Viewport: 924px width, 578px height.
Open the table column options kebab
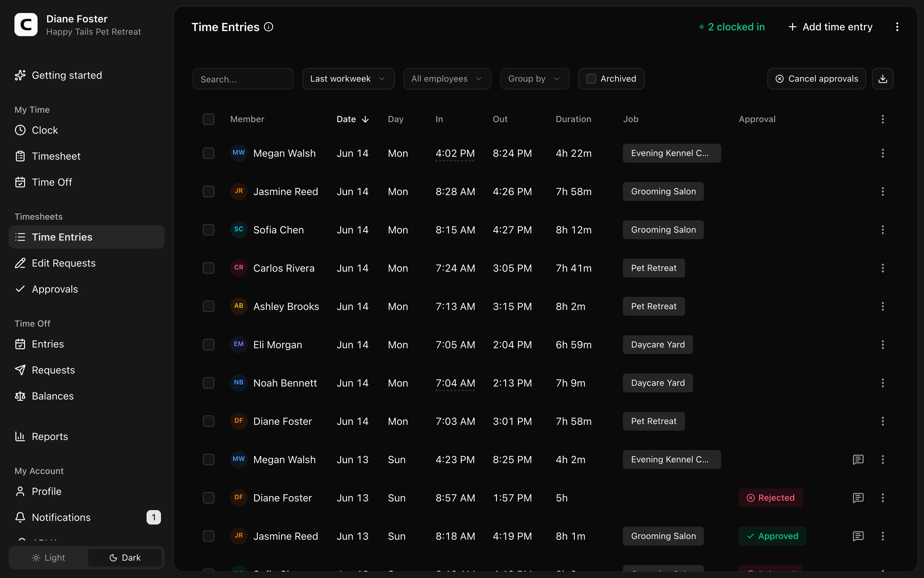click(x=882, y=119)
